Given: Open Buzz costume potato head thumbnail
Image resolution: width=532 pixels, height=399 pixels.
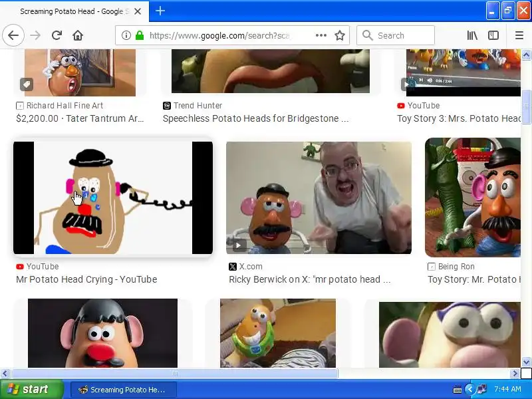Looking at the screenshot, I should [278, 333].
